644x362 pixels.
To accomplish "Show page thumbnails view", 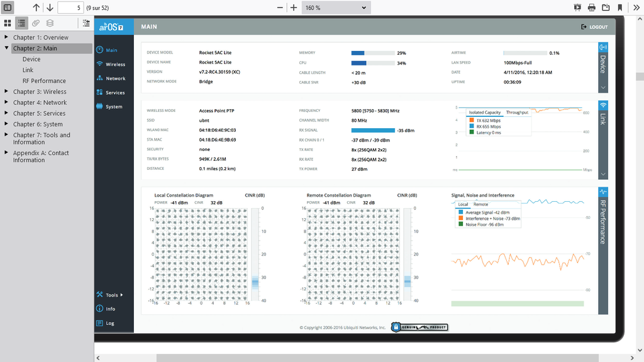I will [8, 23].
